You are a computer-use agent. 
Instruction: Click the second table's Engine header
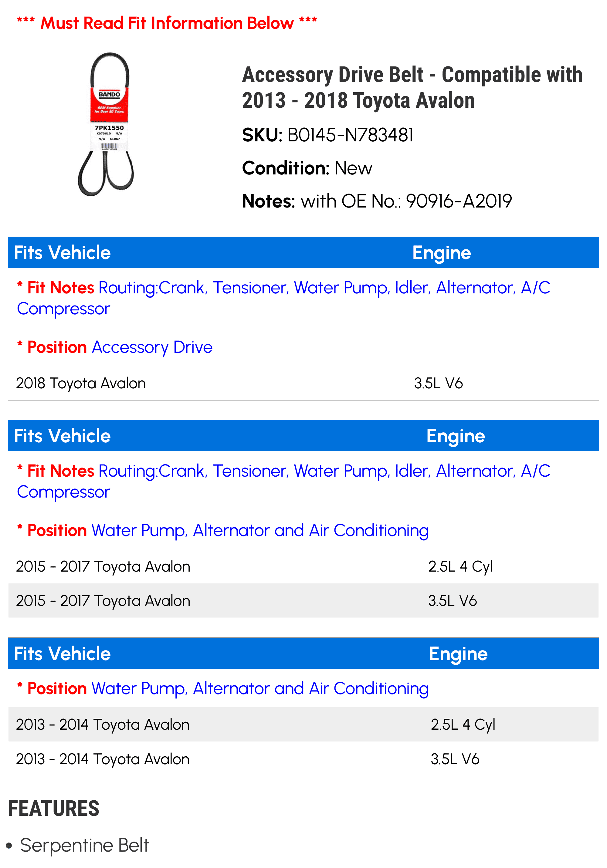point(456,436)
